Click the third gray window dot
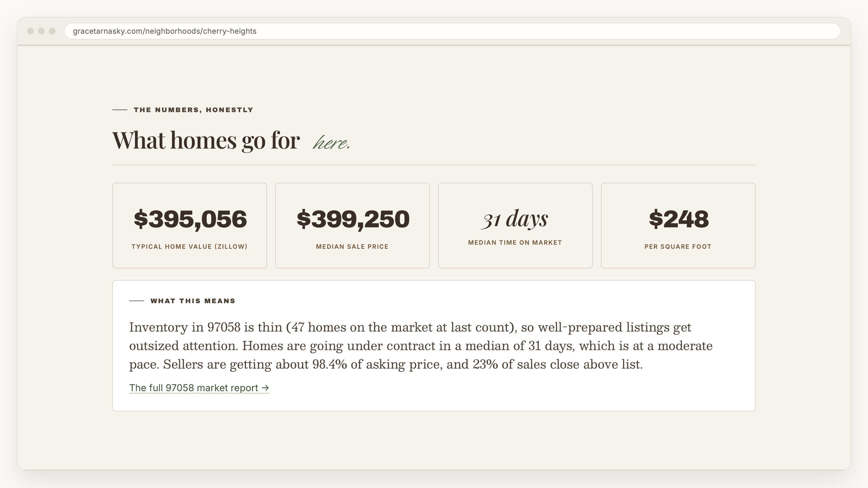868x488 pixels. 52,31
